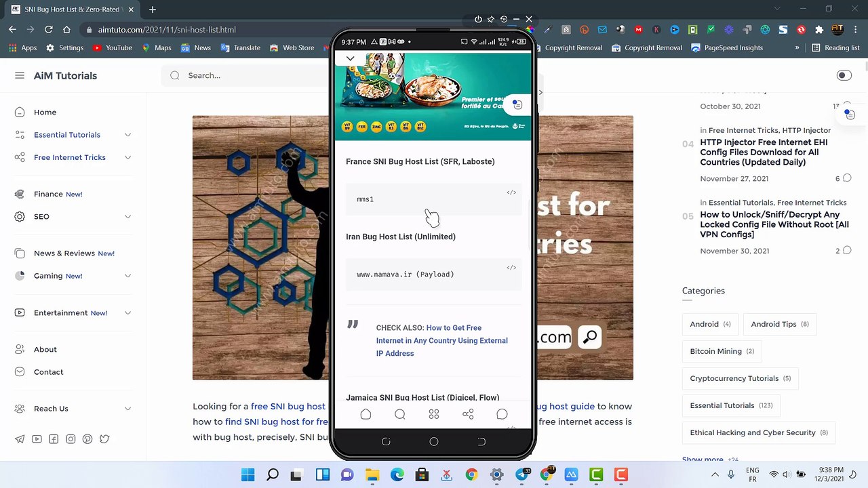Expand the Free Internet Tricks submenu
868x488 pixels.
tap(127, 157)
